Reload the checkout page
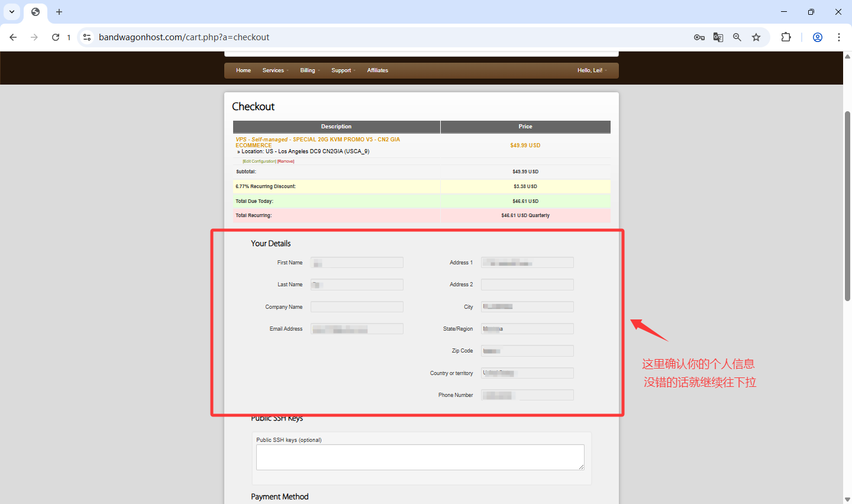The height and width of the screenshot is (504, 852). pyautogui.click(x=56, y=37)
